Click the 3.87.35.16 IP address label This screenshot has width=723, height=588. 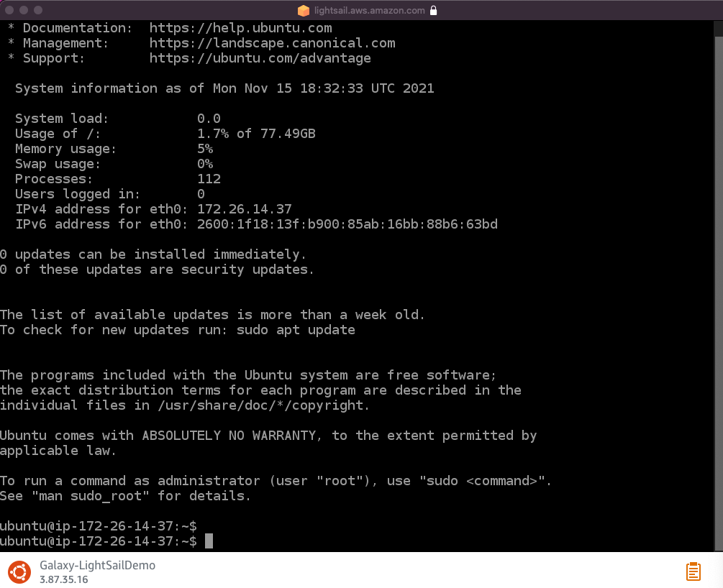63,579
